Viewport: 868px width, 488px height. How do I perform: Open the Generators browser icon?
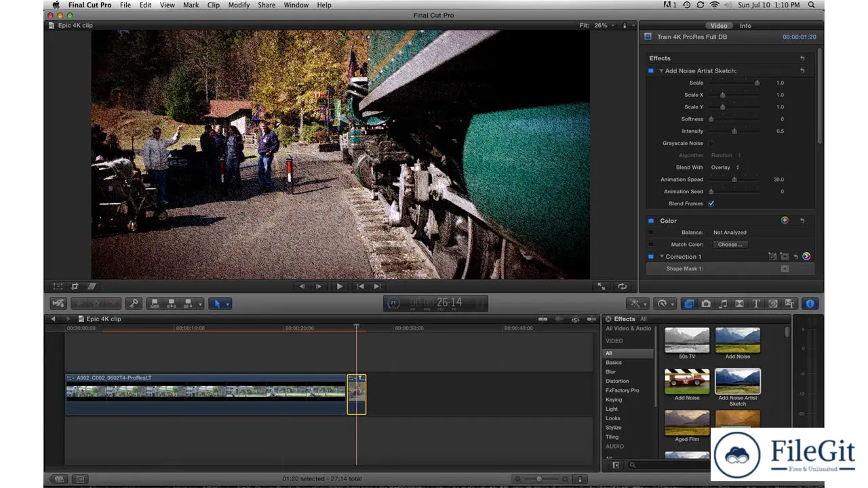click(x=772, y=304)
